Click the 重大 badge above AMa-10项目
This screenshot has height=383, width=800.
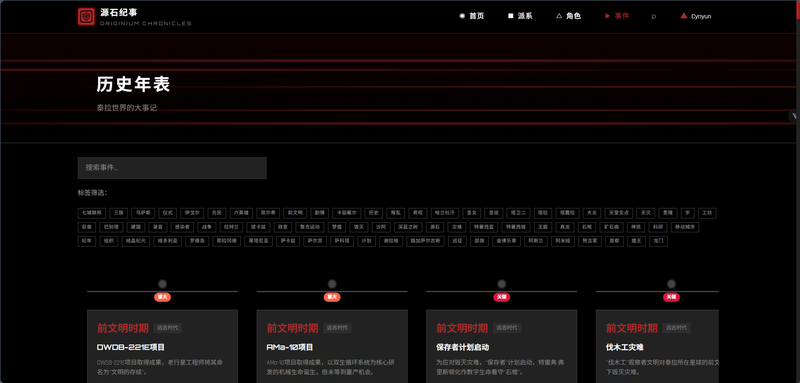coord(332,297)
